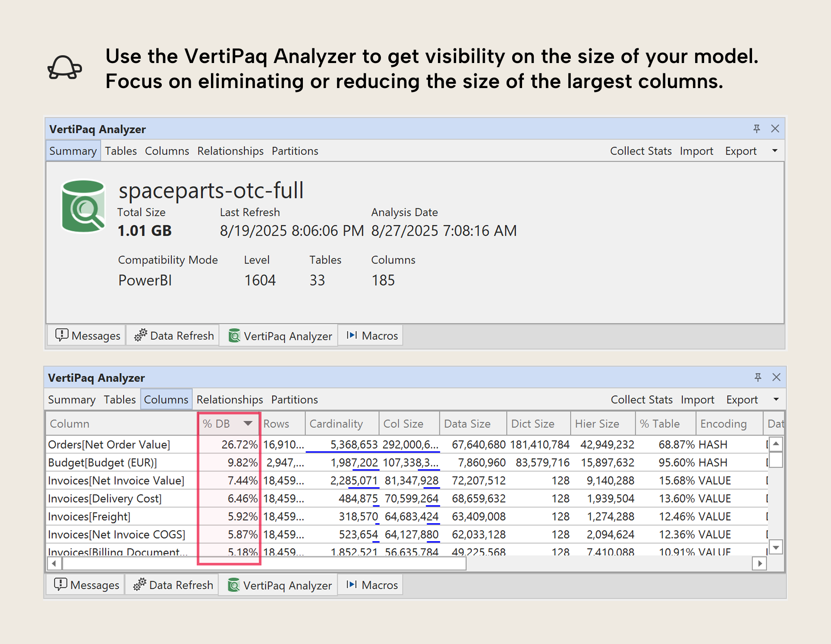
Task: Click the horizontal scrollbar left arrow
Action: 54,563
